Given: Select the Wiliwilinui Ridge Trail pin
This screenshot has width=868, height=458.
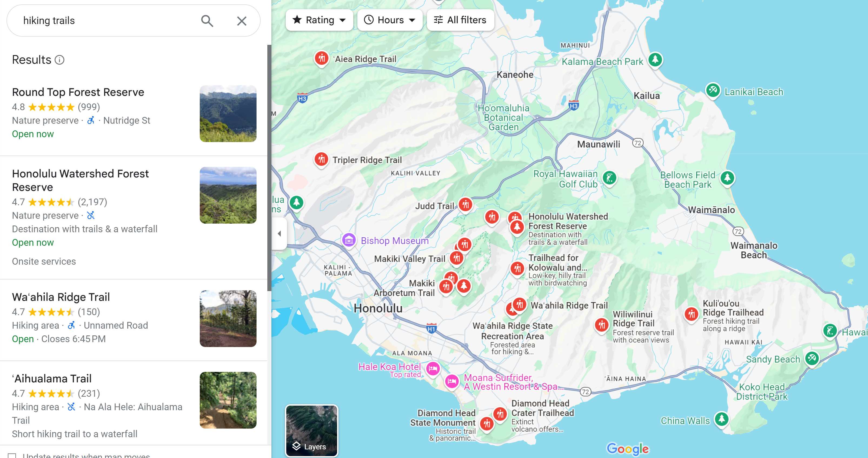Looking at the screenshot, I should [601, 325].
